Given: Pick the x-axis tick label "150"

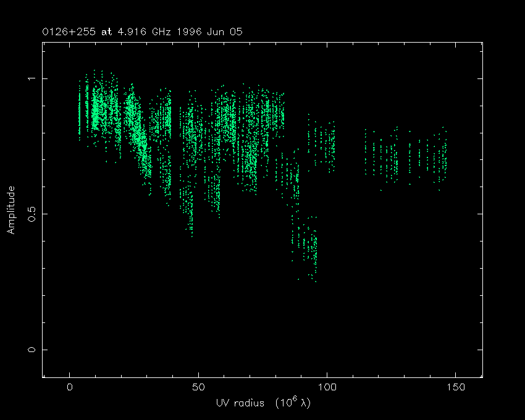Looking at the screenshot, I should tap(455, 387).
